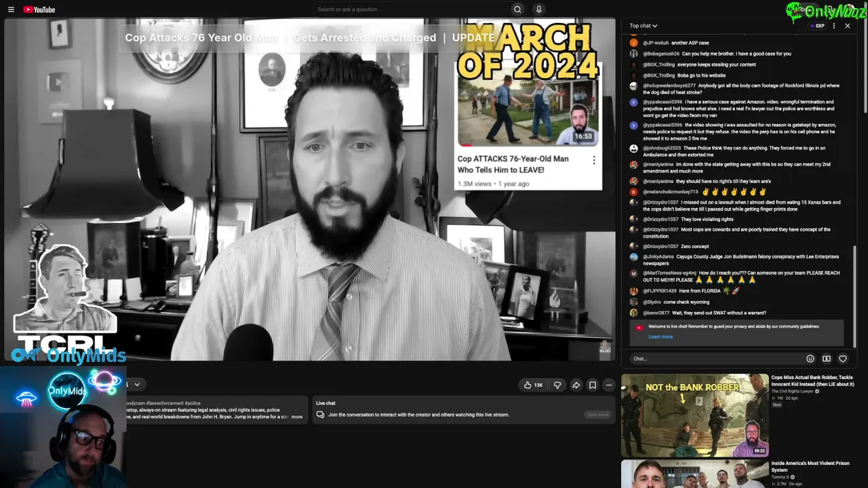Click the search magnifier button
This screenshot has height=488, width=868.
(517, 9)
